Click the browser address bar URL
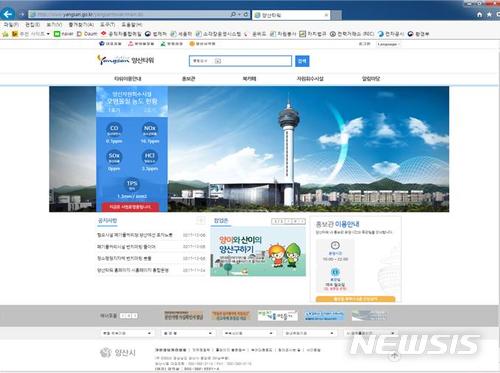This screenshot has height=373, width=500. click(130, 15)
